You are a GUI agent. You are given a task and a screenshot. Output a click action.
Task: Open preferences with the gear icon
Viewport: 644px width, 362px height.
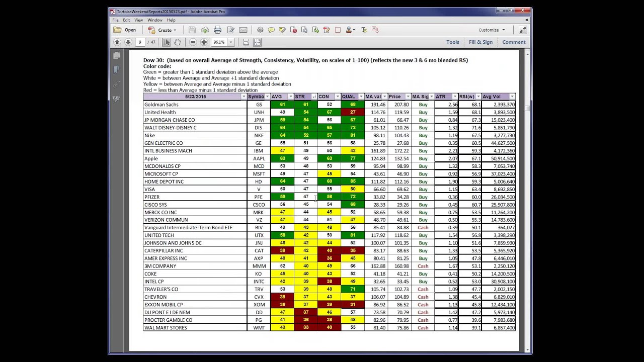pyautogui.click(x=260, y=30)
